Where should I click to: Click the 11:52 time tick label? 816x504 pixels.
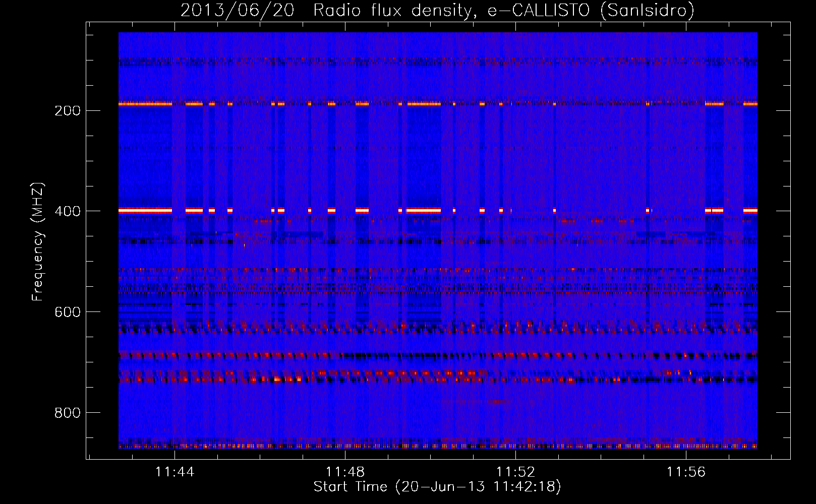[x=515, y=472]
